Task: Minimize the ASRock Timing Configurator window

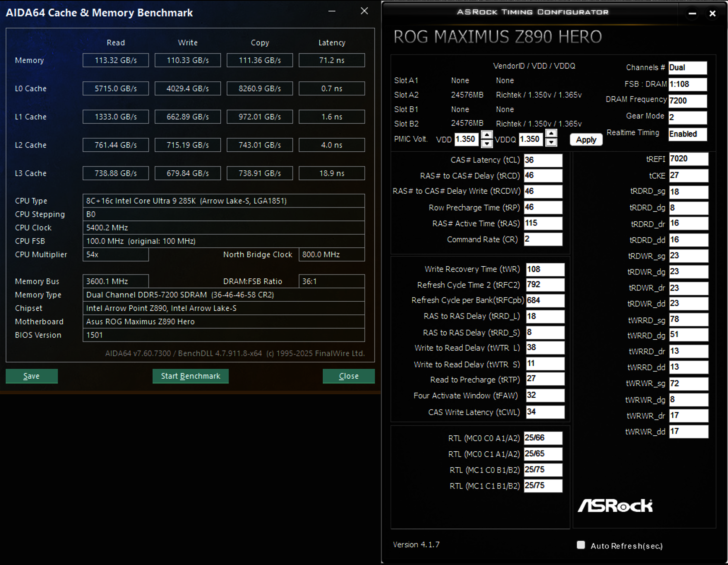Action: coord(692,13)
